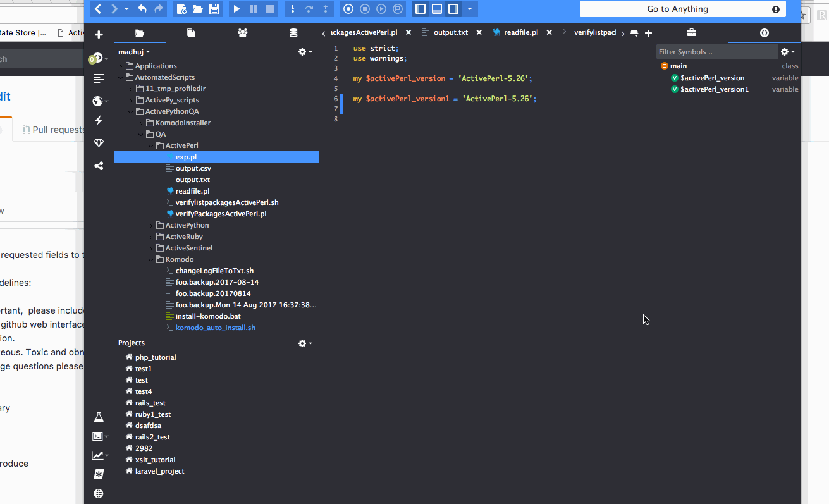Select readfile.pl in the file tree
This screenshot has height=504, width=829.
(192, 191)
